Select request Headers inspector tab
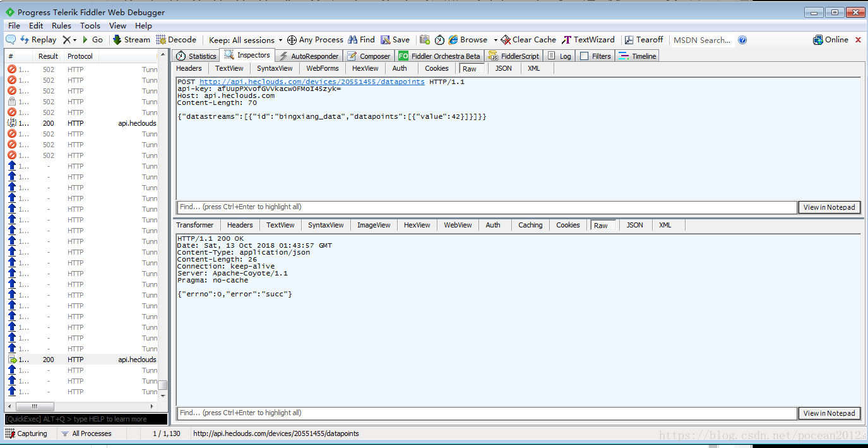This screenshot has width=868, height=448. tap(189, 68)
